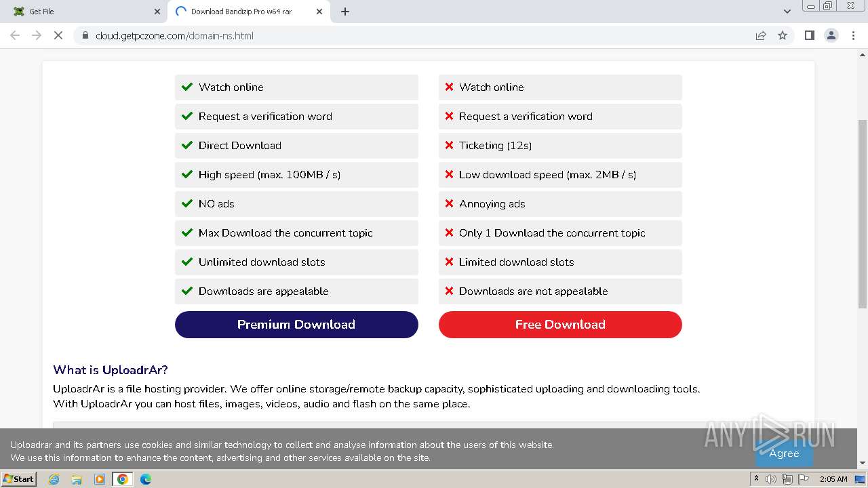Start the Free Download
The image size is (868, 488).
coord(560,325)
